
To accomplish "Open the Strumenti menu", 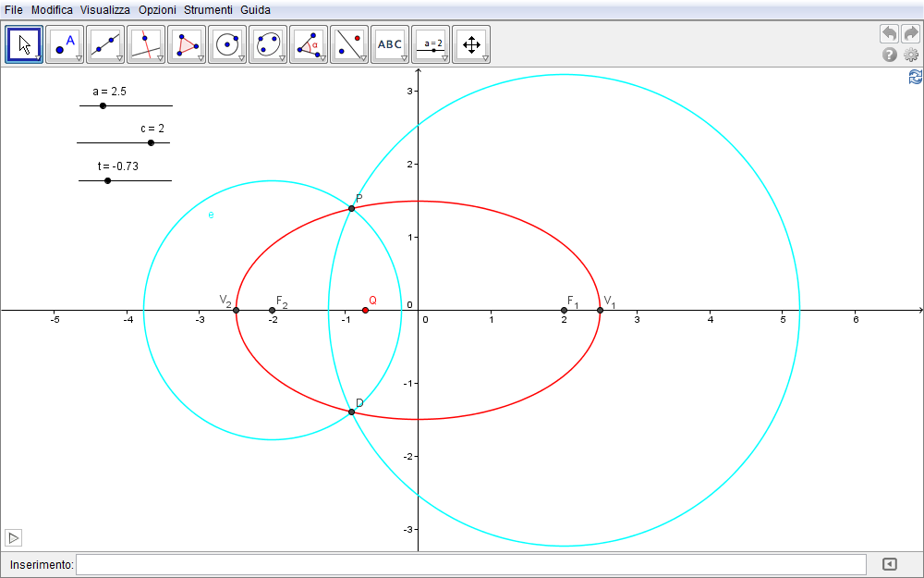I will [x=209, y=9].
